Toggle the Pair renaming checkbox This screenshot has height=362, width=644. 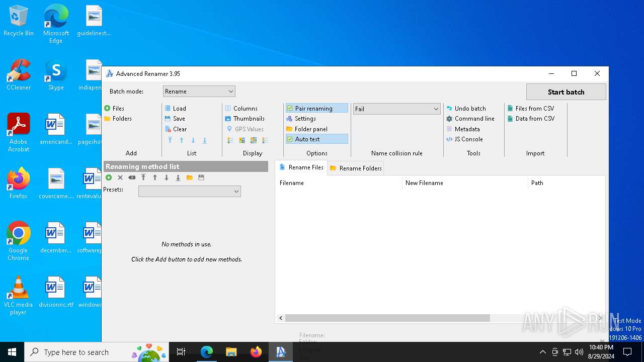pos(290,109)
